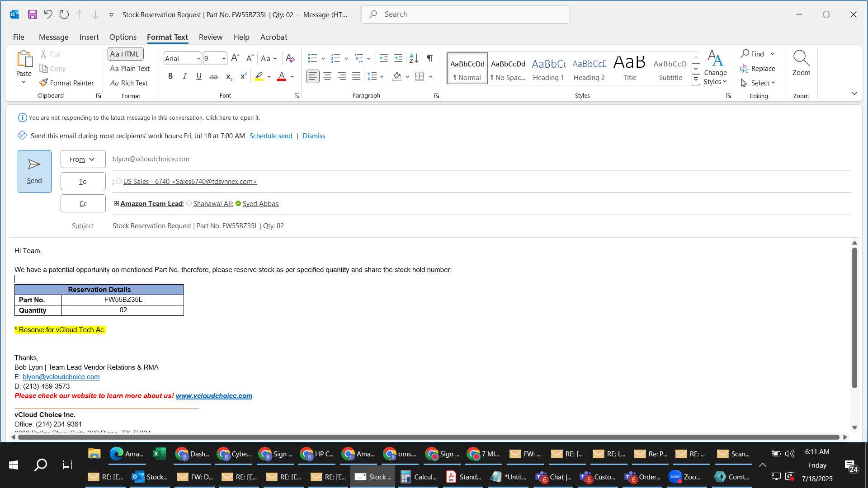Apply red font color
The height and width of the screenshot is (488, 868).
282,76
